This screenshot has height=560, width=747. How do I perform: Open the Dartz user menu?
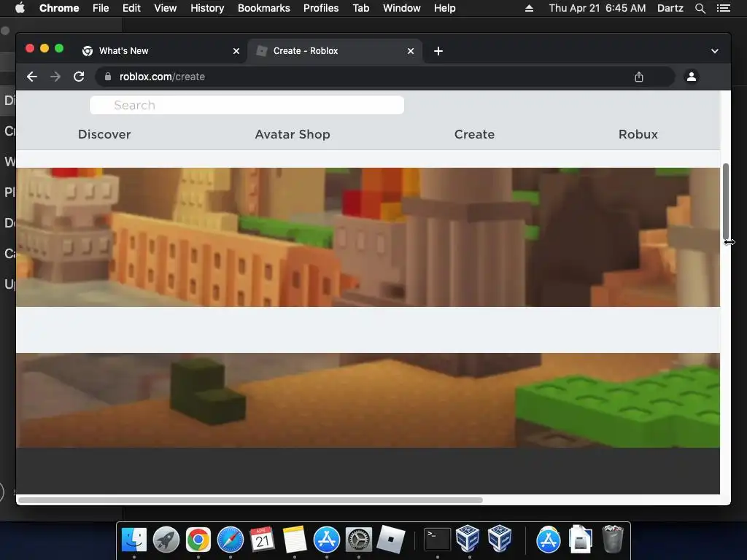[670, 8]
